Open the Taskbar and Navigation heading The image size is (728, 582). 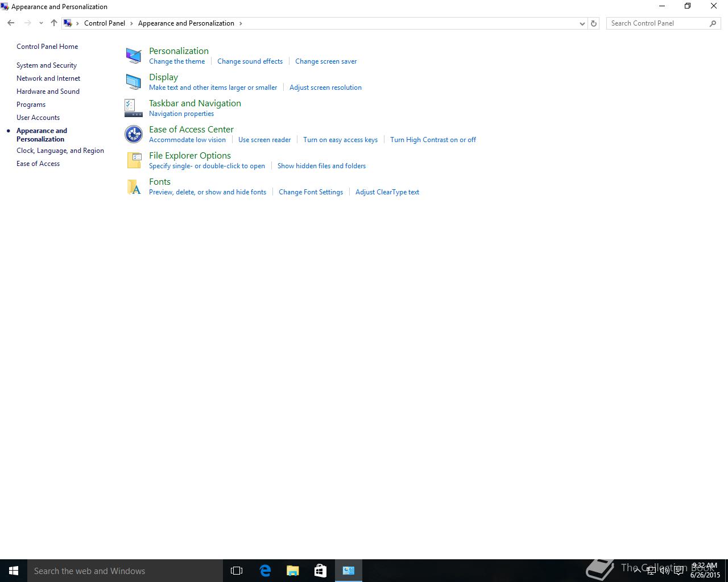click(x=195, y=103)
